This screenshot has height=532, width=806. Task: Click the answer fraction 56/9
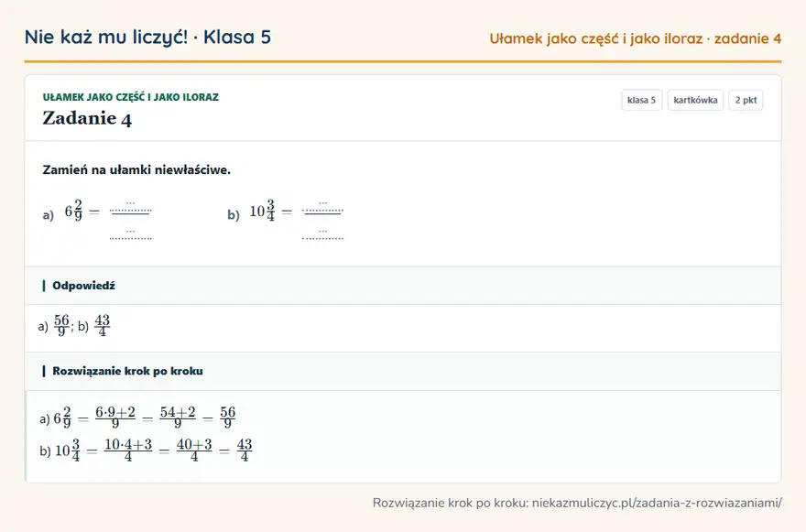point(61,325)
